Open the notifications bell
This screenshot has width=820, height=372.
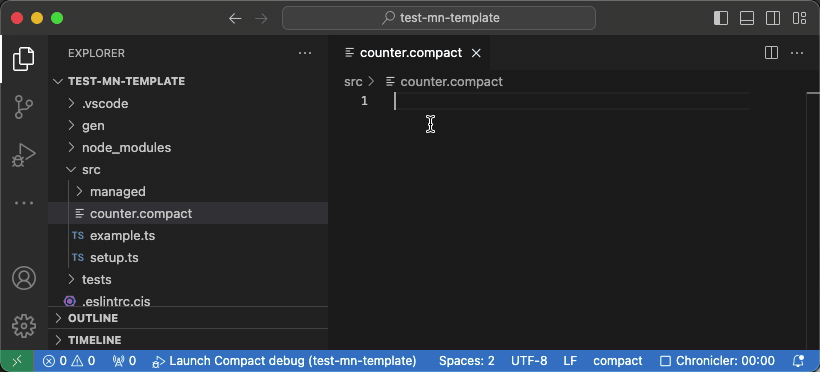(798, 361)
